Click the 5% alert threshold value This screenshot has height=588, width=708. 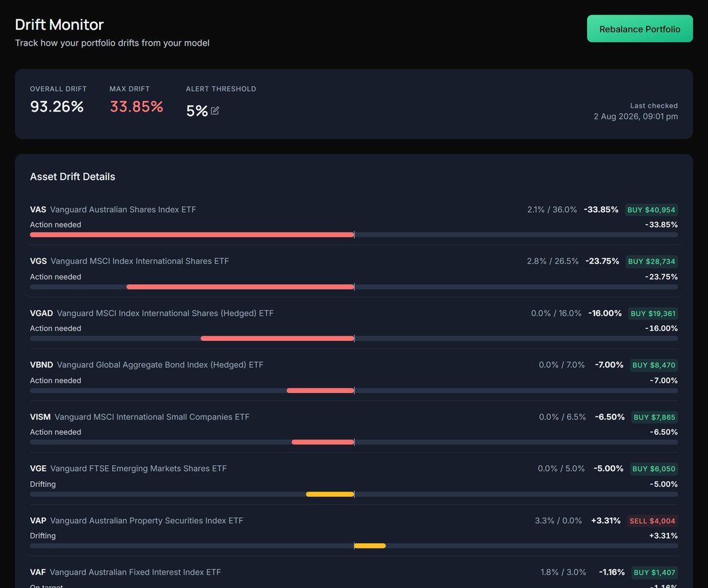coord(197,110)
